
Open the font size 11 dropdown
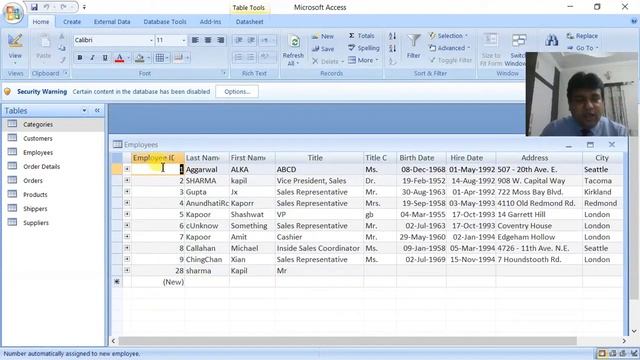(x=183, y=40)
